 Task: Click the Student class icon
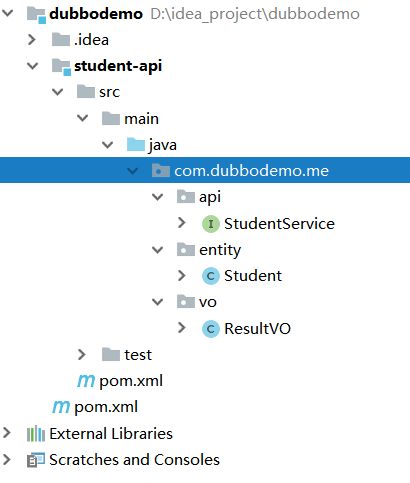click(211, 276)
